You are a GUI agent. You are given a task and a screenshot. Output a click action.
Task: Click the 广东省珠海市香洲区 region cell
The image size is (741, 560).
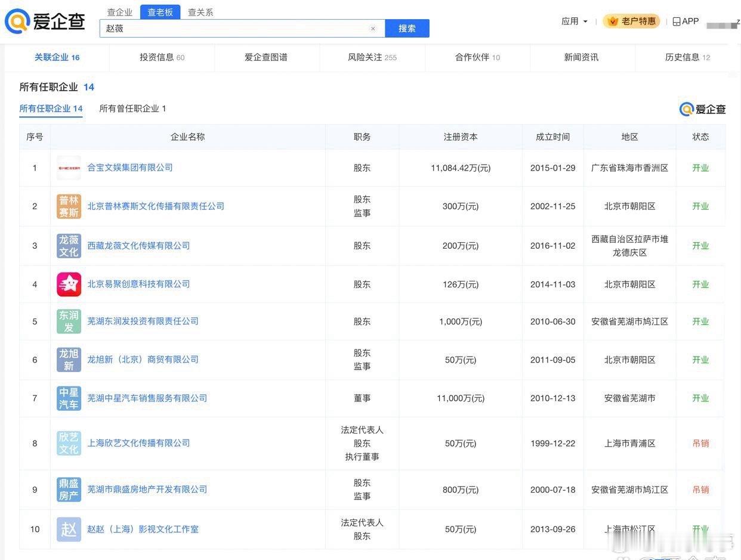pos(629,168)
